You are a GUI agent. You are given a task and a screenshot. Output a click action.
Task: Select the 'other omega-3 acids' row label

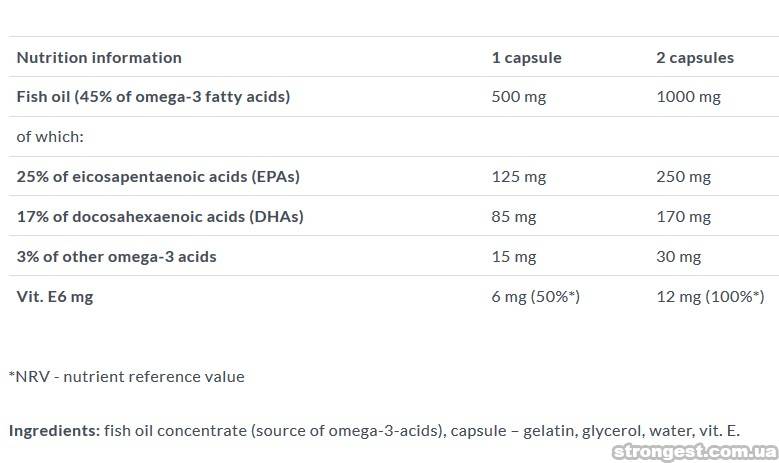click(x=116, y=256)
